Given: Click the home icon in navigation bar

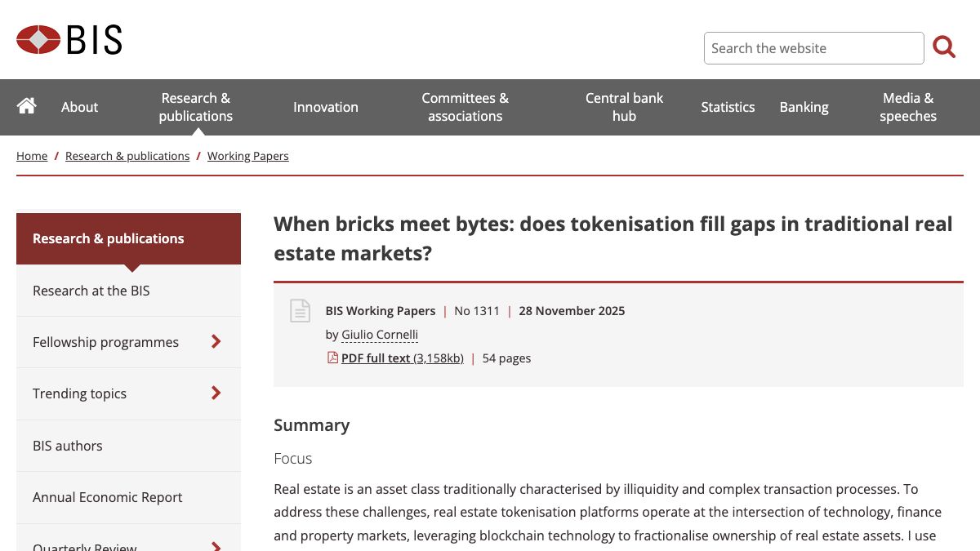Looking at the screenshot, I should pos(27,106).
